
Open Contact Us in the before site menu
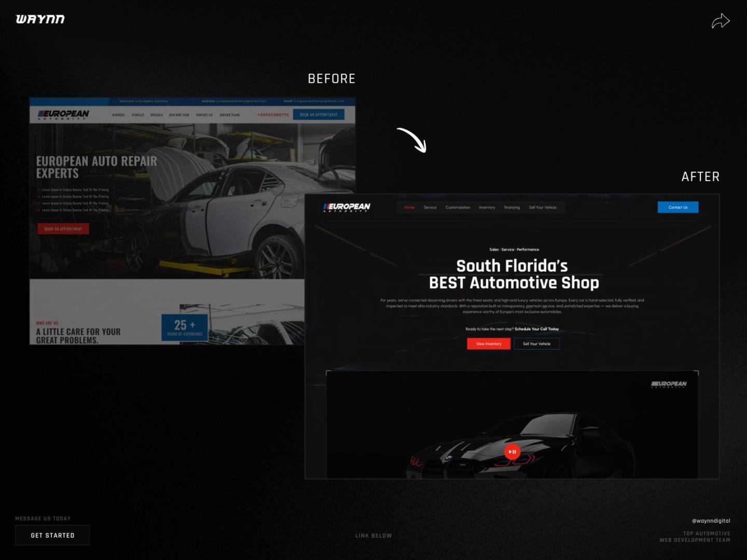(x=204, y=115)
